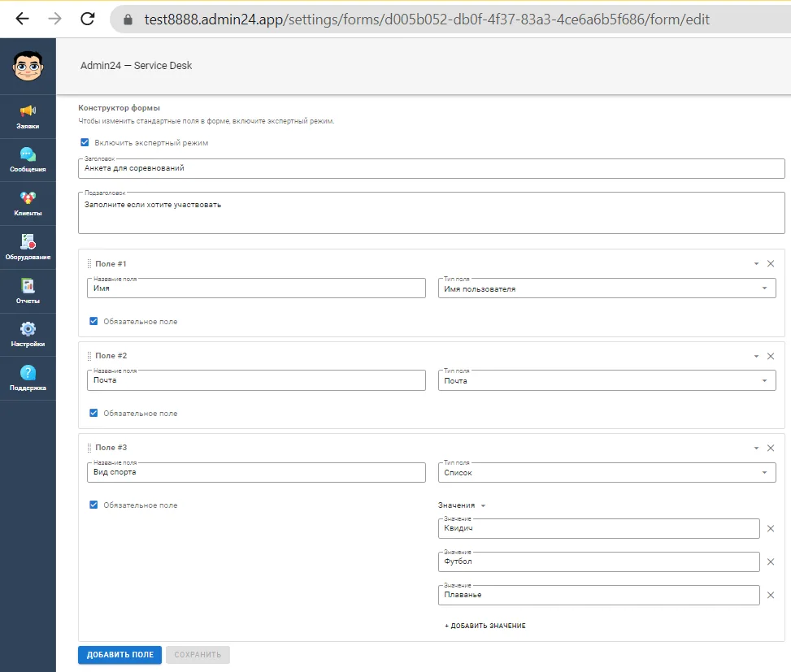Click the Заголовок title input field
Image resolution: width=791 pixels, height=672 pixels.
pos(432,168)
